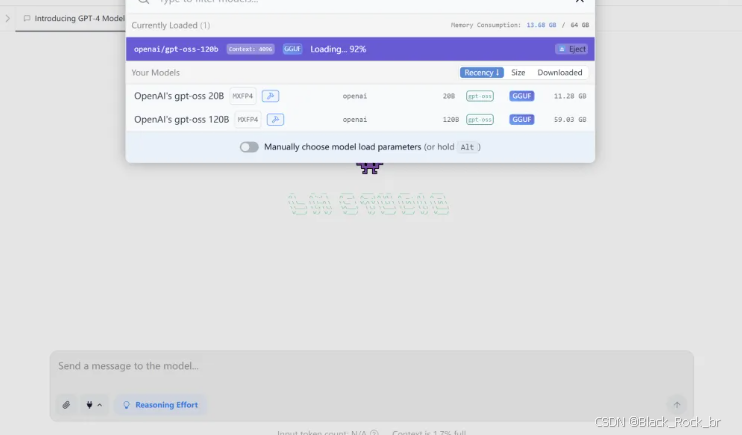Click gpt-oss tag on 20B row
This screenshot has width=742, height=435.
coord(479,96)
